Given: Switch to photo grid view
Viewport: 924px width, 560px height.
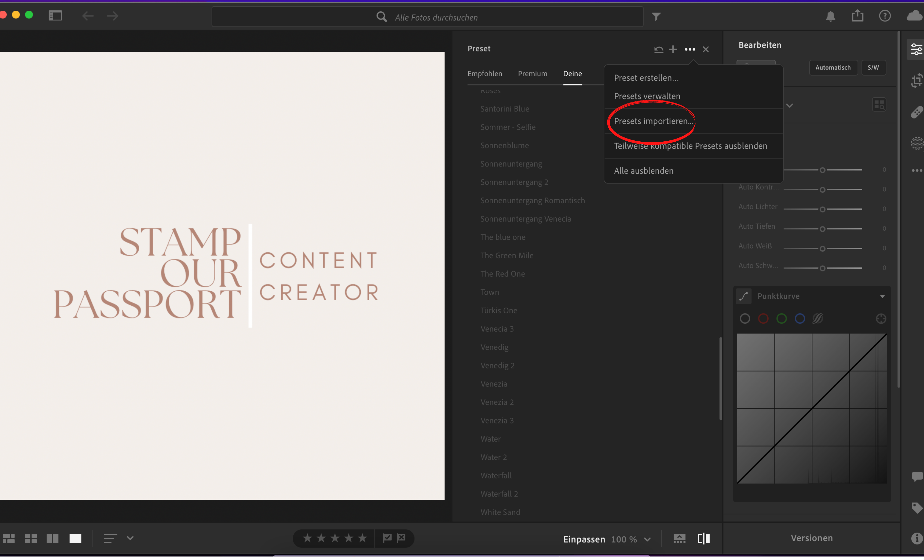Looking at the screenshot, I should (9, 539).
